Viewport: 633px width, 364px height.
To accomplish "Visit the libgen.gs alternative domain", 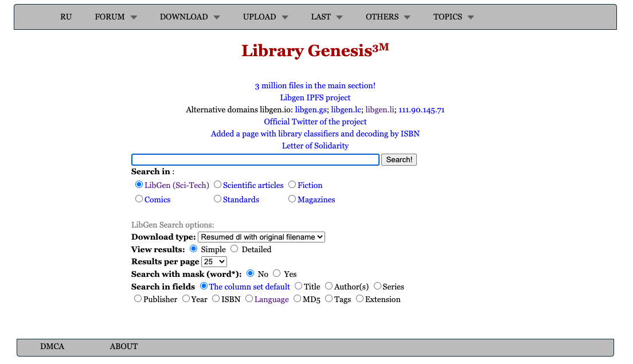I will pos(311,109).
